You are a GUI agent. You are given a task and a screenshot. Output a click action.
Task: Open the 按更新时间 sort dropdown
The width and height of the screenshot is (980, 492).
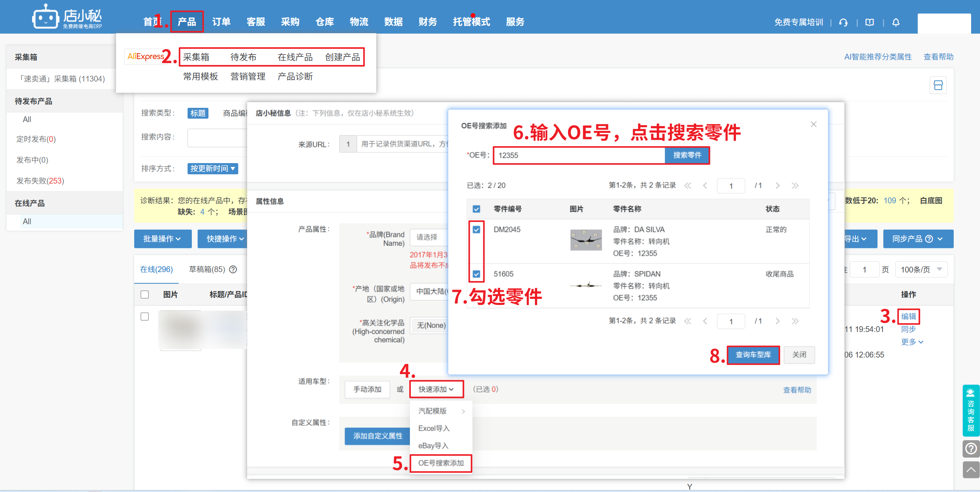click(213, 169)
